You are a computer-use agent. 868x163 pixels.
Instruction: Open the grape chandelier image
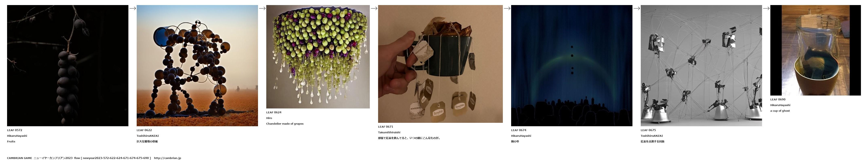click(x=318, y=57)
